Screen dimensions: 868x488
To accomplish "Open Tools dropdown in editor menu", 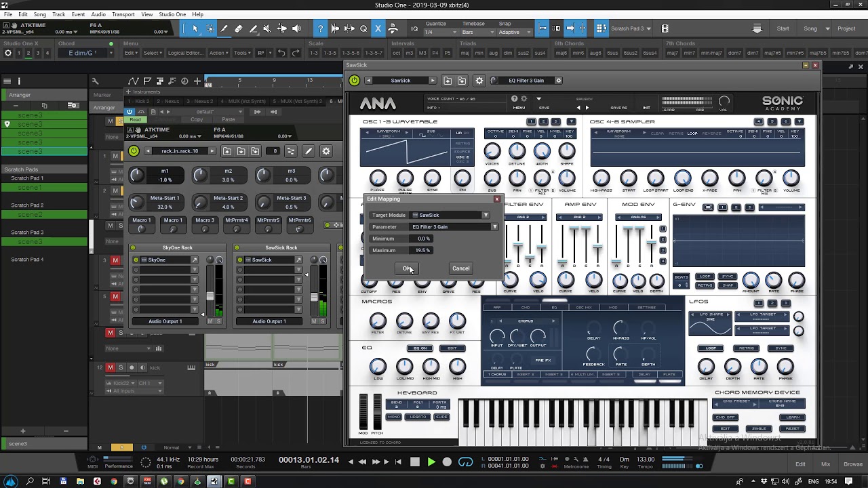I will click(241, 53).
